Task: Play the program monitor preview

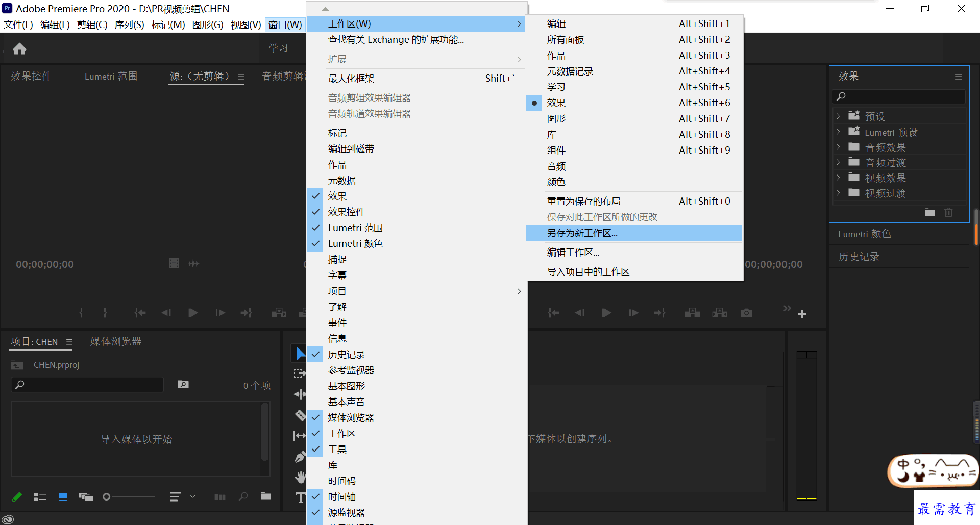Action: (x=606, y=313)
